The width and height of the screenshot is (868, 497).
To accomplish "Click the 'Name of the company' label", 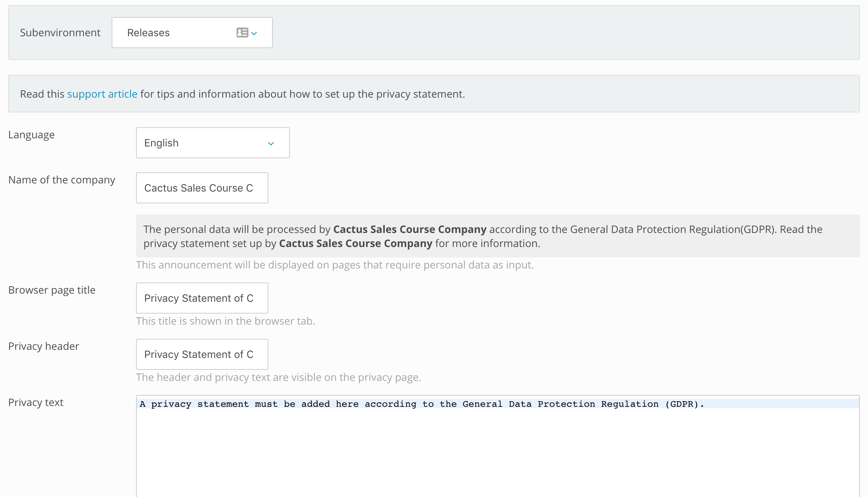I will [x=62, y=180].
